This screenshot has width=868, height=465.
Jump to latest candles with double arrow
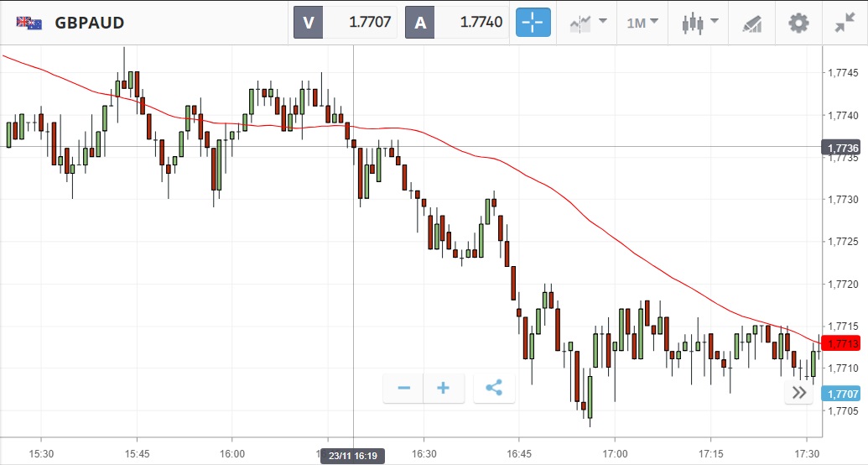coord(798,393)
